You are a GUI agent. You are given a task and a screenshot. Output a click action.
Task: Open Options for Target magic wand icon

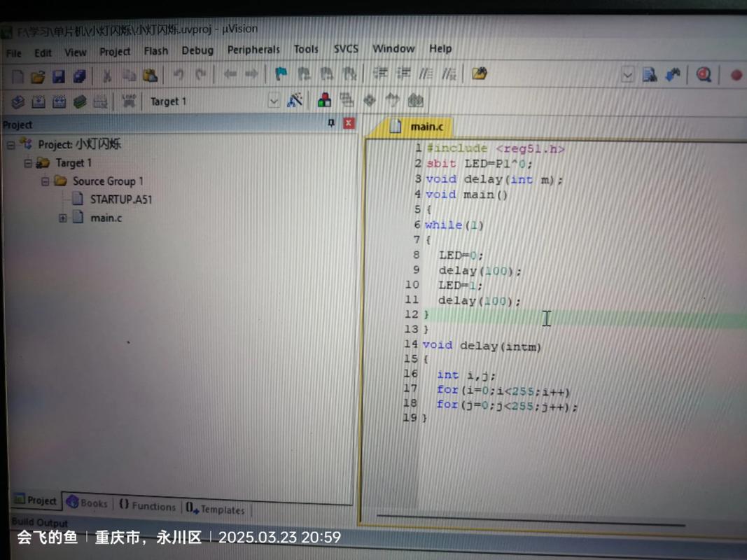[x=295, y=101]
